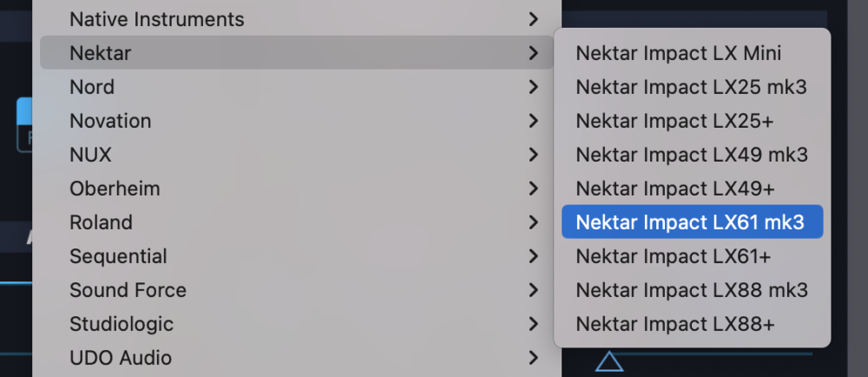
Task: Open the Roland submenu
Action: pos(101,222)
